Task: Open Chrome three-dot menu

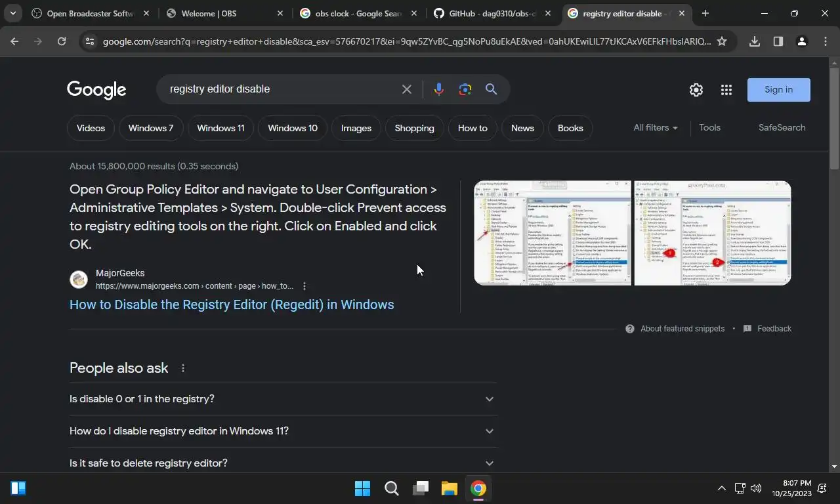Action: coord(825,41)
